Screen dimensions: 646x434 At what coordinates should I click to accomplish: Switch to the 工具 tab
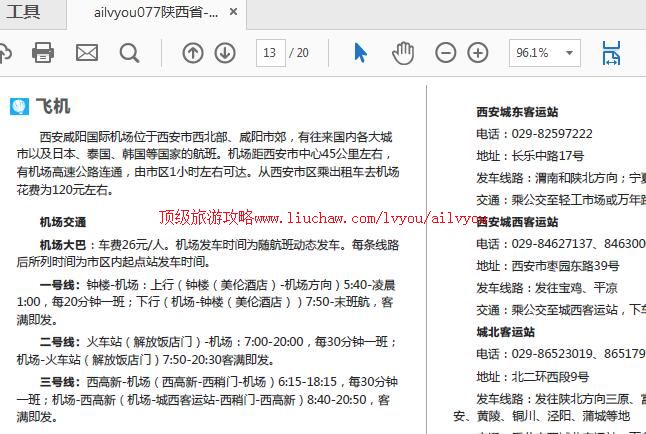[x=24, y=13]
